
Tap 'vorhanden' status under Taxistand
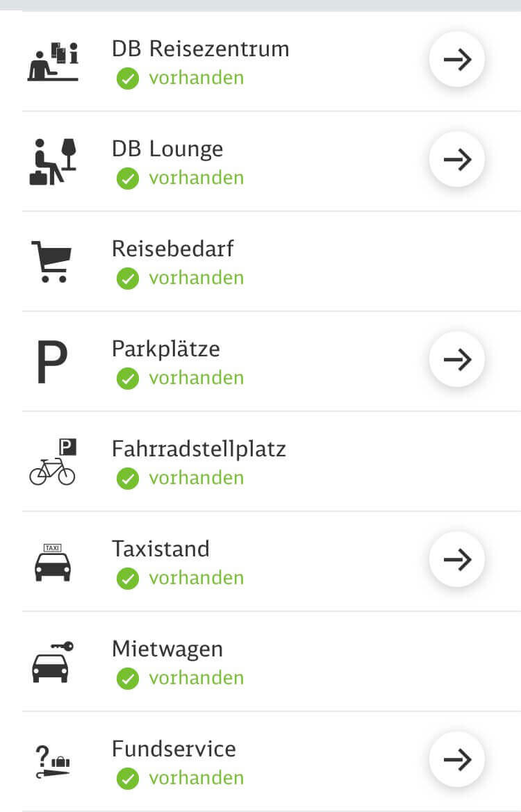pos(197,578)
